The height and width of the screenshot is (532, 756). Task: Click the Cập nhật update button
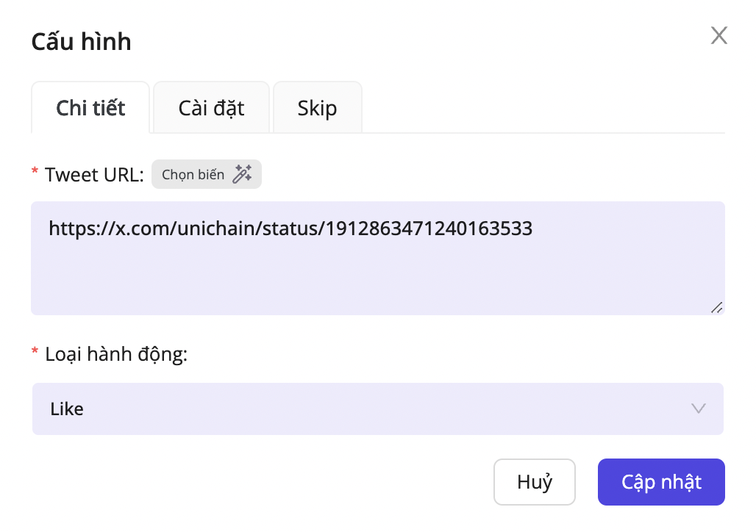point(661,482)
